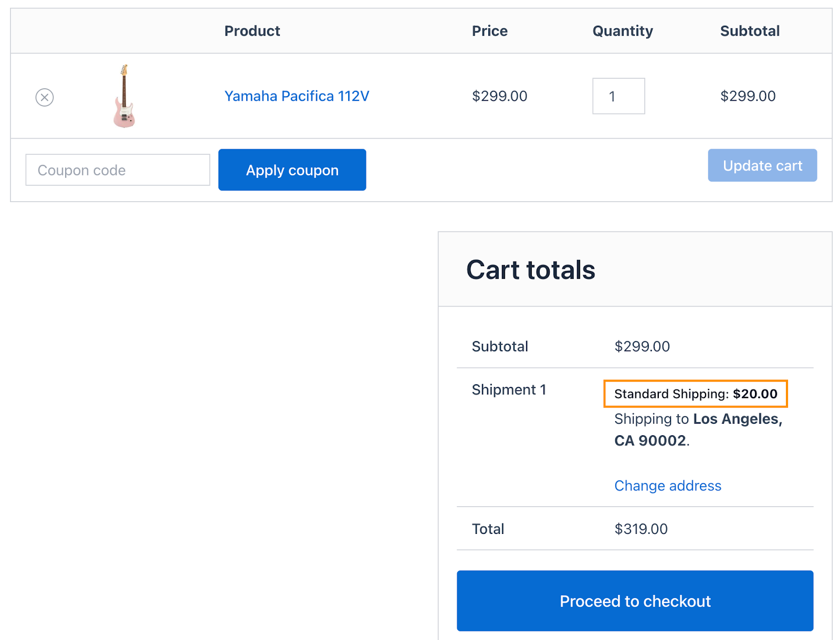Remove Yamaha Pacifica from cart
The image size is (840, 640).
[45, 97]
